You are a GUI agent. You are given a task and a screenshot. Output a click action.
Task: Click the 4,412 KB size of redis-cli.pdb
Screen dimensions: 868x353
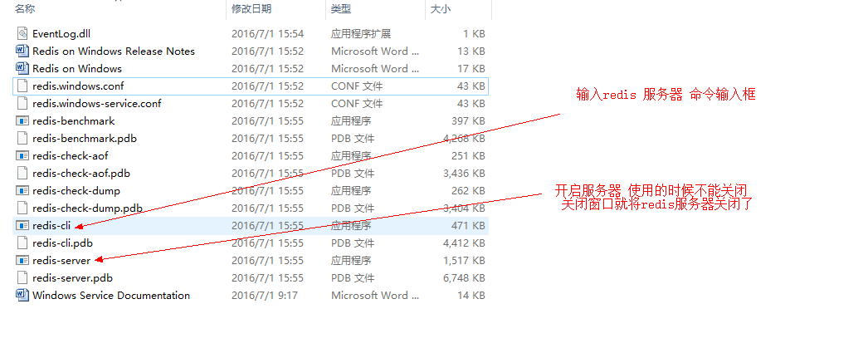(464, 243)
